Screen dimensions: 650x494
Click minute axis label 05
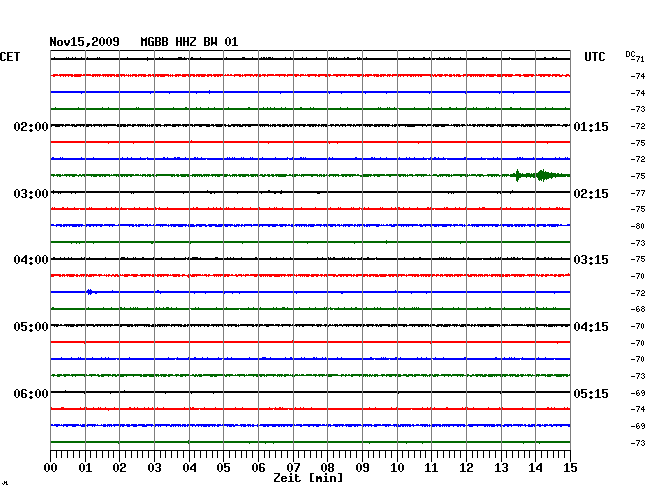click(223, 468)
